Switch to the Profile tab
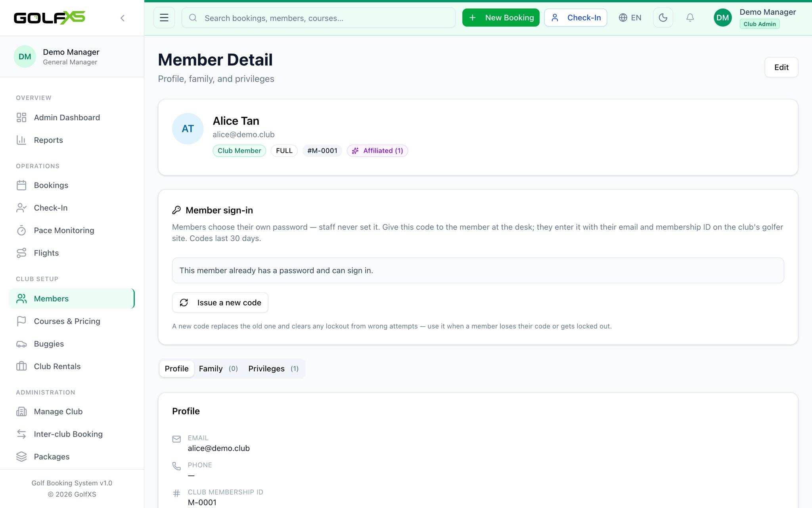The width and height of the screenshot is (812, 508). (176, 369)
